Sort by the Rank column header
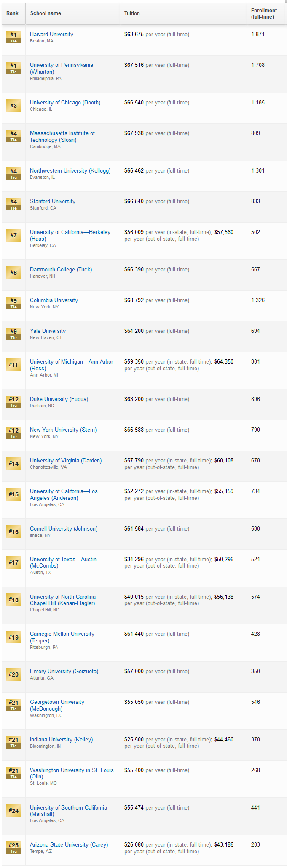 coord(13,13)
